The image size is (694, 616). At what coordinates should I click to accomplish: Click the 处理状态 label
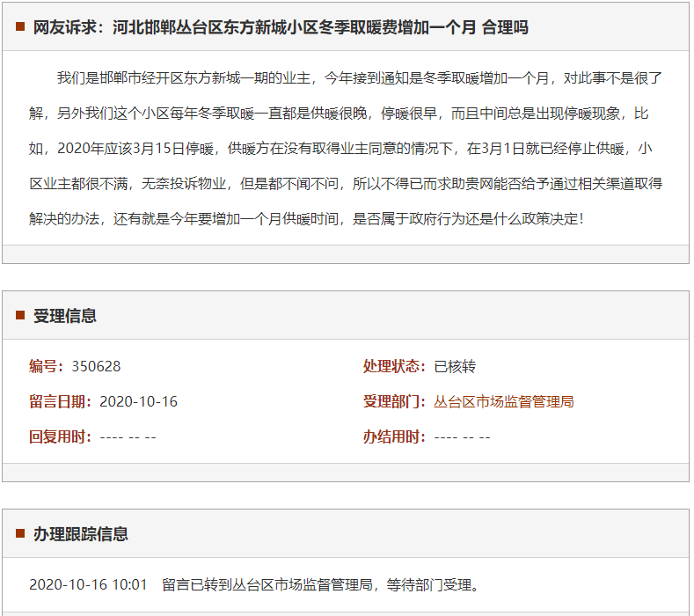click(x=394, y=366)
